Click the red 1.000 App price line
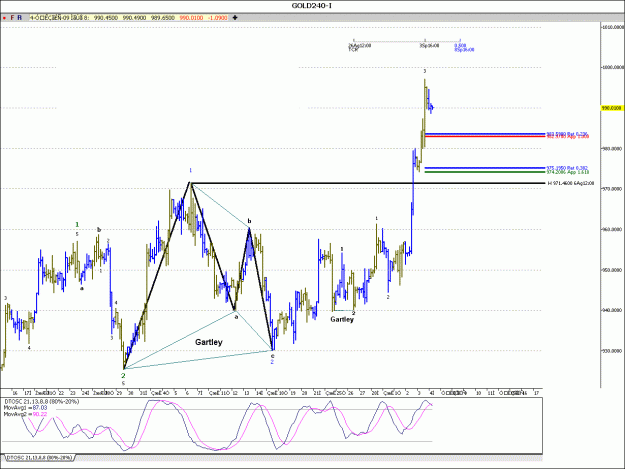This screenshot has width=625, height=469. click(x=485, y=136)
